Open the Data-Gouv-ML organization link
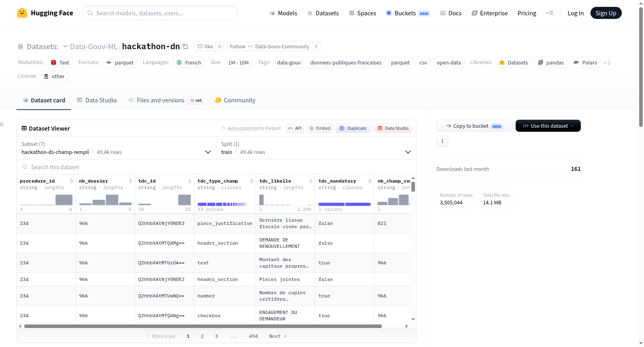 tap(93, 46)
